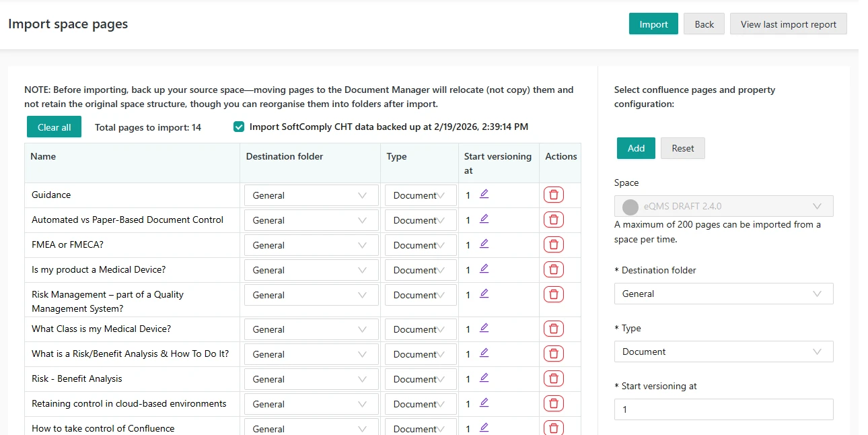
Task: Trash the Retaining control in cloud-based environments row
Action: (553, 404)
